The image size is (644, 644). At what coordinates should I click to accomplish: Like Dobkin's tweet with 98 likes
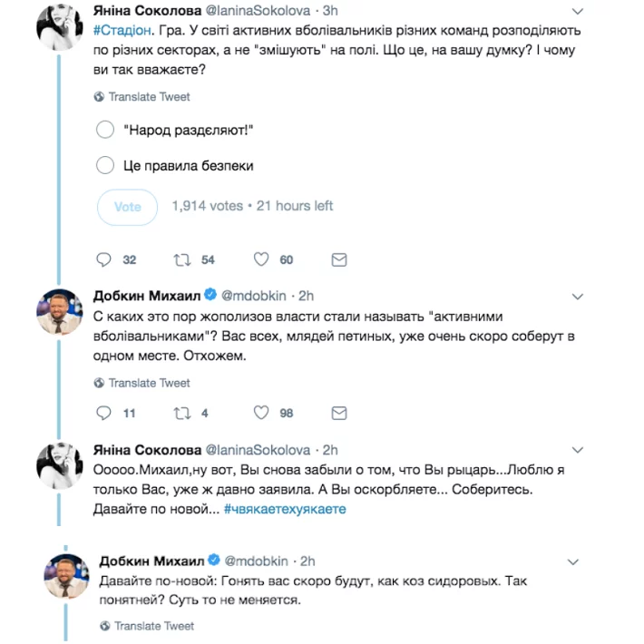(261, 413)
